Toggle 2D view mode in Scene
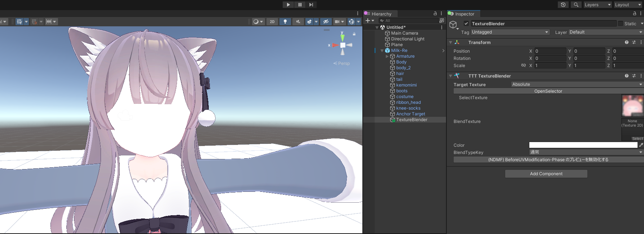The image size is (644, 234). [272, 22]
